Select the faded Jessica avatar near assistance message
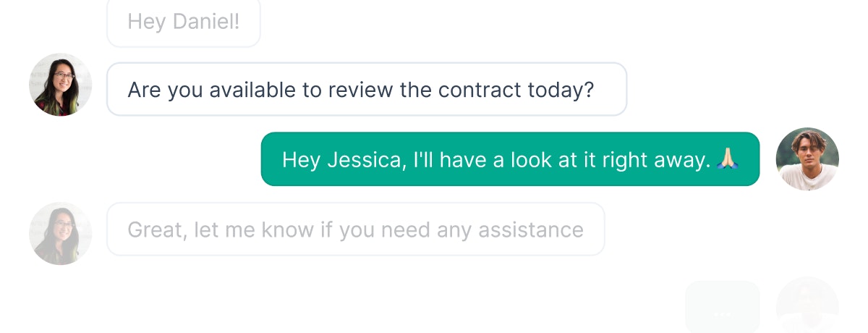Image resolution: width=868 pixels, height=333 pixels. pyautogui.click(x=61, y=233)
